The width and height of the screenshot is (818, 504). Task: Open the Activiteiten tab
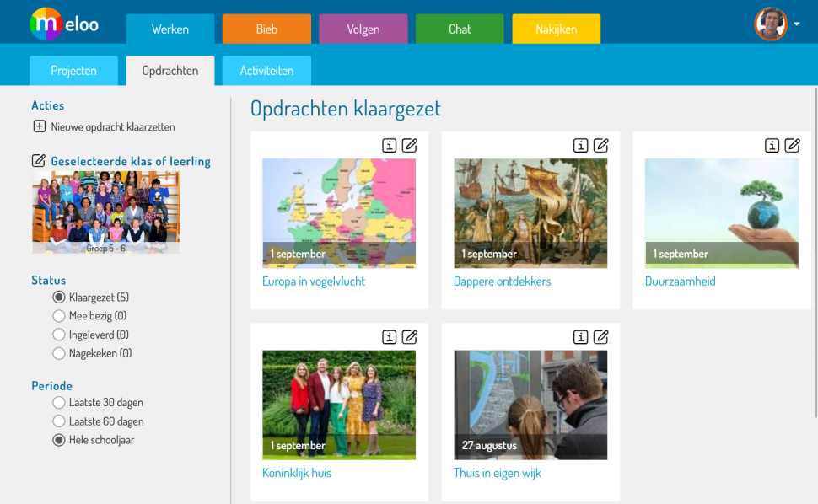(x=266, y=71)
